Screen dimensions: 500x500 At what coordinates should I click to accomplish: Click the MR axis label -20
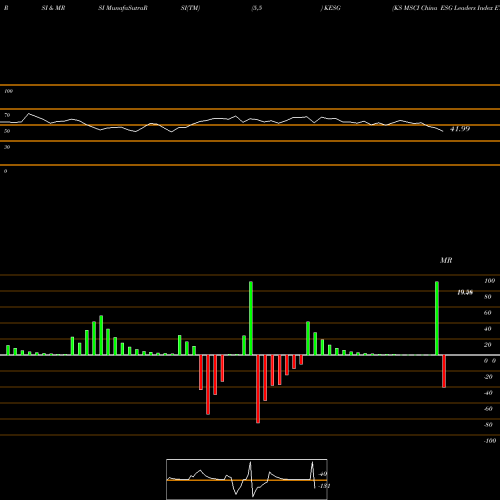click(488, 377)
